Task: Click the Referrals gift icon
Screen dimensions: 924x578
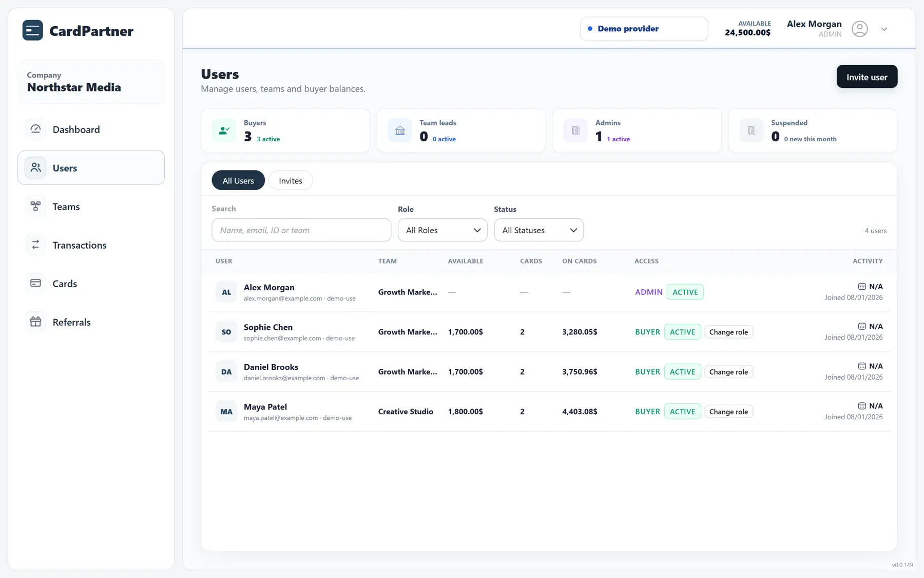Action: coord(35,322)
